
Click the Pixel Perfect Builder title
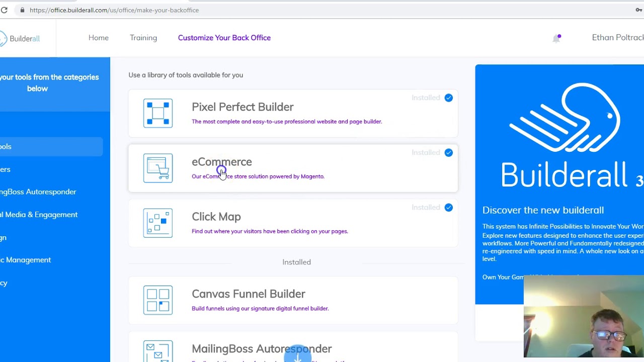click(x=243, y=107)
